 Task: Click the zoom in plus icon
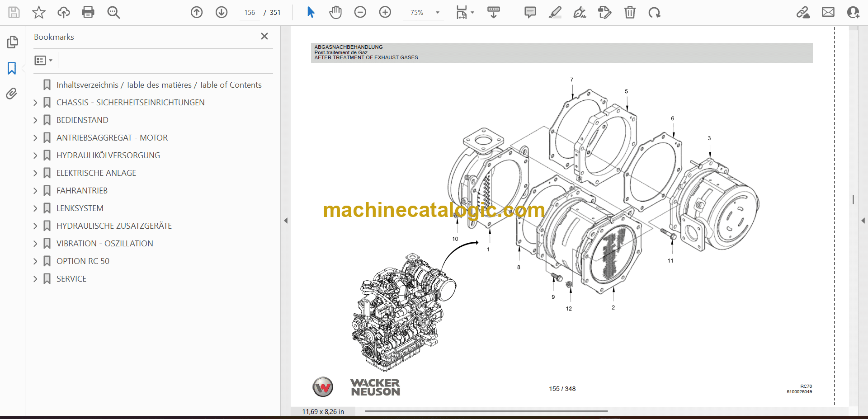pos(385,12)
